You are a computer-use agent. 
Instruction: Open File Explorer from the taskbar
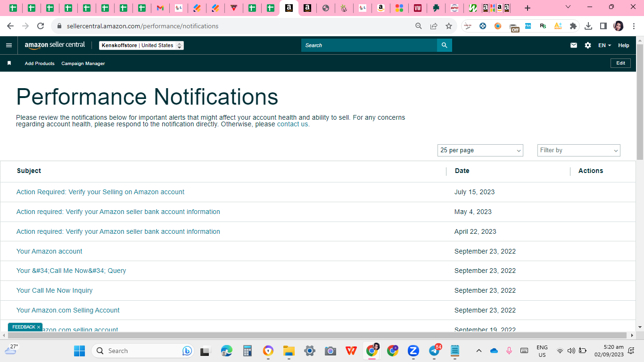(289, 351)
